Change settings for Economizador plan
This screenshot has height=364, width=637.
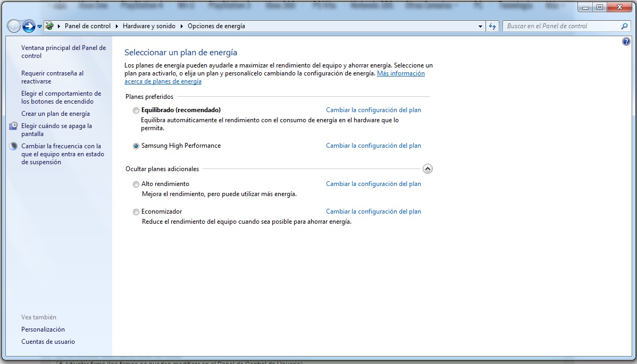(373, 211)
